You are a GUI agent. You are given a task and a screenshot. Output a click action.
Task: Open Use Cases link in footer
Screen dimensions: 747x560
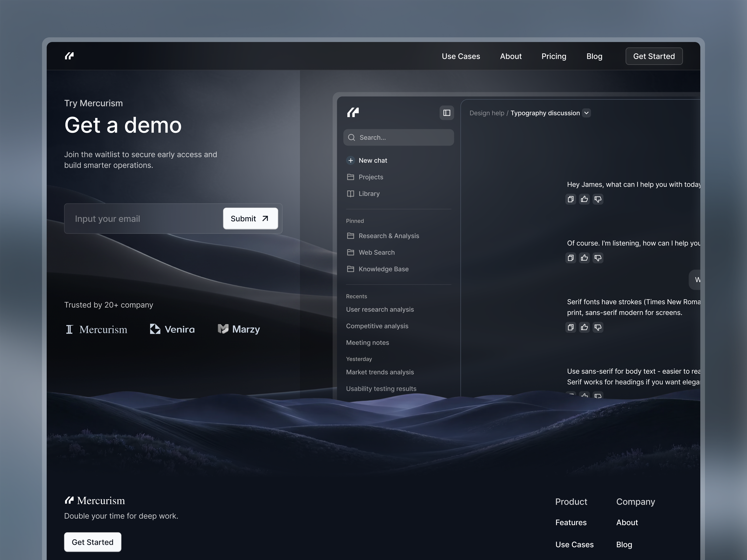[574, 544]
